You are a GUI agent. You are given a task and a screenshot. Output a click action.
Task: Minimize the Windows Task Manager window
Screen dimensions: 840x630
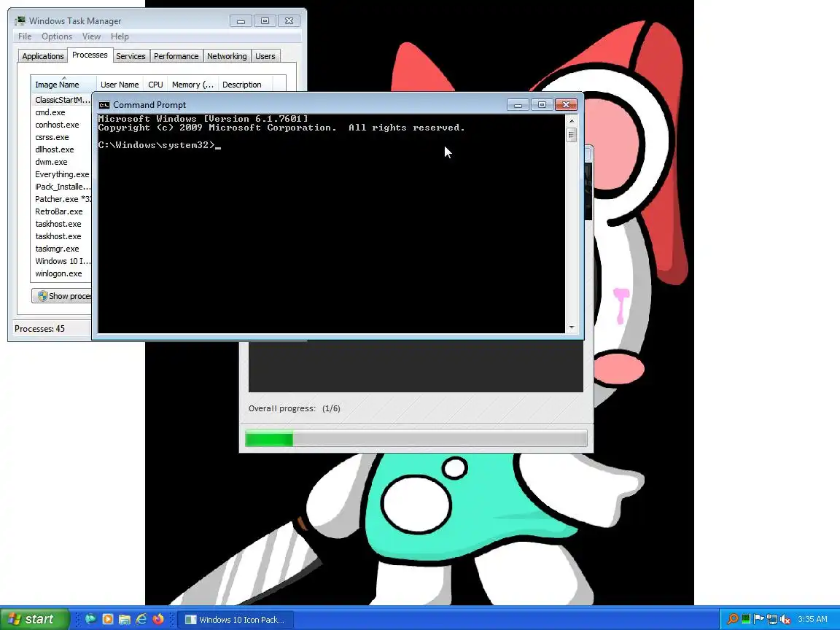[241, 21]
